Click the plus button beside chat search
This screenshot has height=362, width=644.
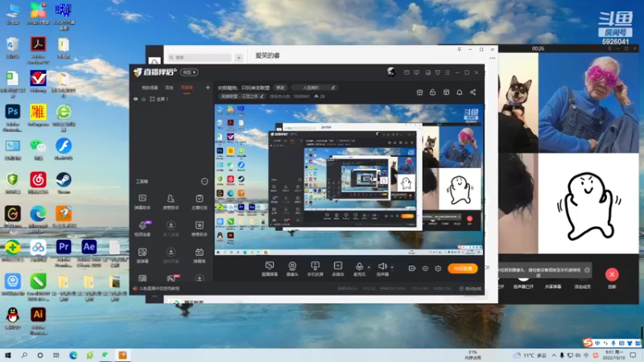point(238,57)
